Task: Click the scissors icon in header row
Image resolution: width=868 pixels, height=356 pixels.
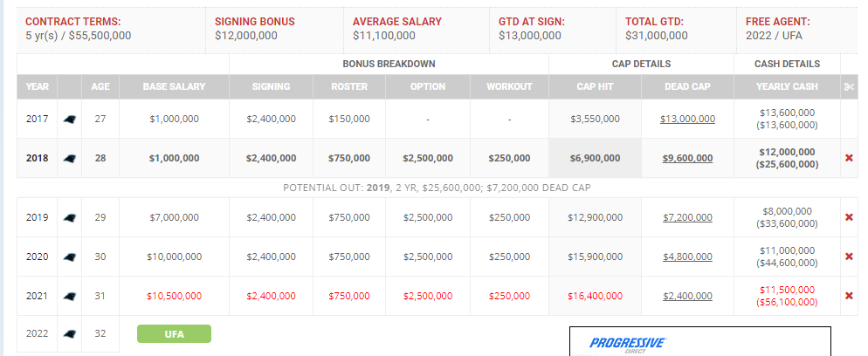Action: coord(849,86)
